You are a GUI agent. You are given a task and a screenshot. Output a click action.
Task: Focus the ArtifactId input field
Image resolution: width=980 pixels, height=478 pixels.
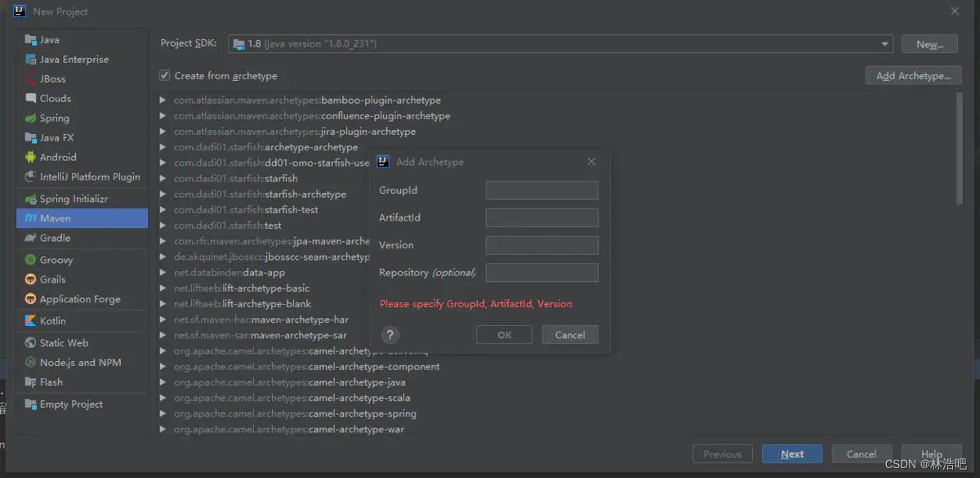[x=541, y=217]
